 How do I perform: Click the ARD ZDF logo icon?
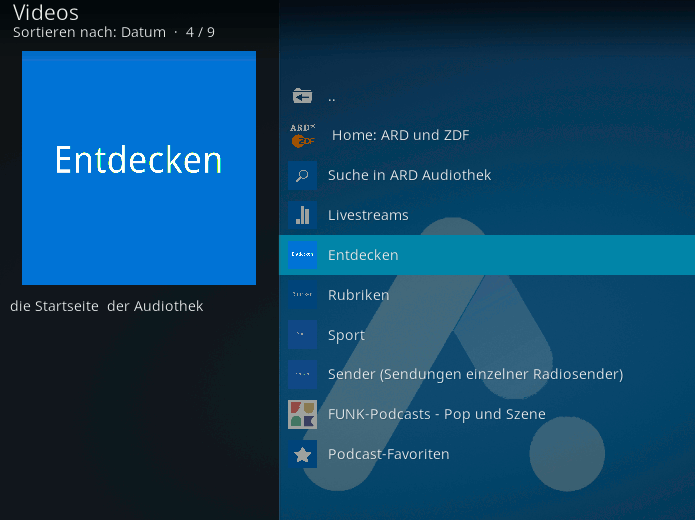click(x=302, y=135)
